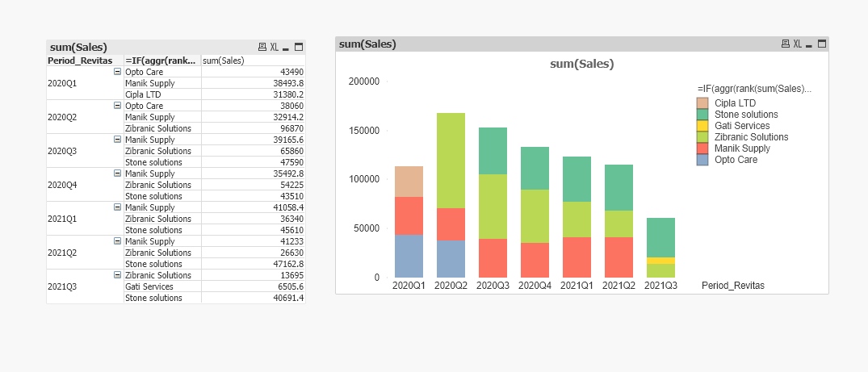Click Stone solutions segment in 2020Q3 bar
The image size is (868, 372).
[x=493, y=151]
